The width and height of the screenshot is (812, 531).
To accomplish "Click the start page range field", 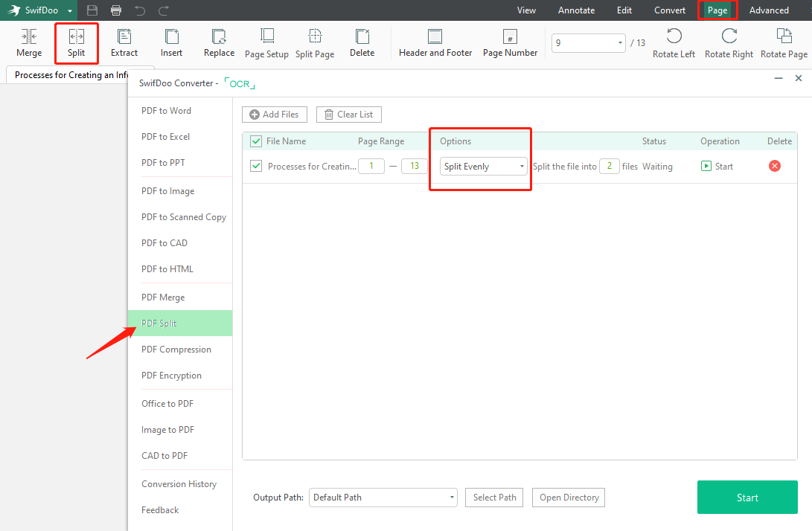I will [371, 166].
